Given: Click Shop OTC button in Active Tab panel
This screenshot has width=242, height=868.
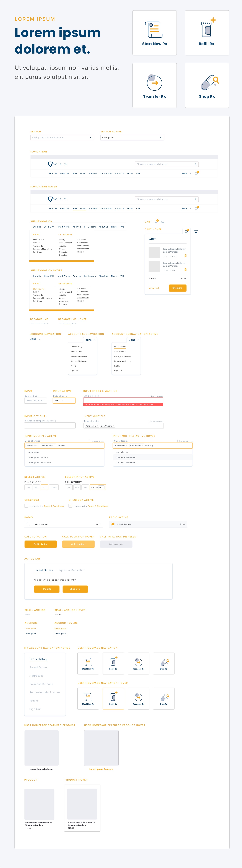Looking at the screenshot, I should click(75, 589).
